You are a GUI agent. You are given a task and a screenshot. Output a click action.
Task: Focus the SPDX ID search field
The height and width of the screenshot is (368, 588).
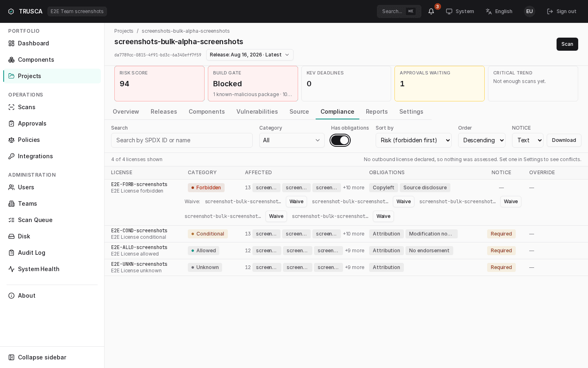coord(182,140)
